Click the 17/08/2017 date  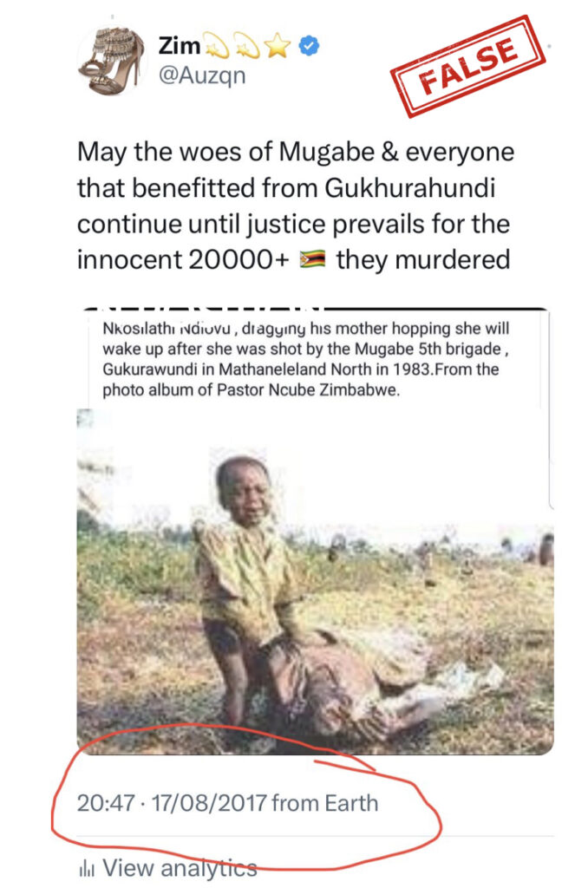tap(209, 803)
